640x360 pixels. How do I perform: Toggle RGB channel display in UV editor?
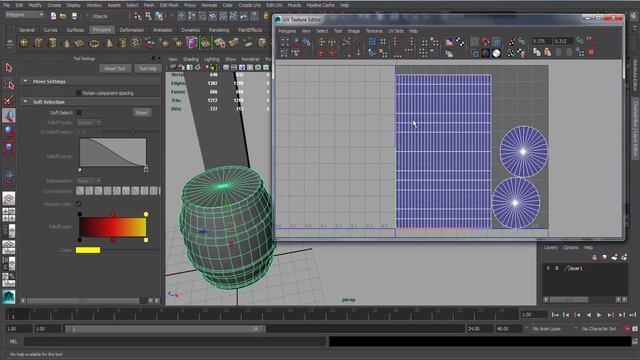click(485, 53)
